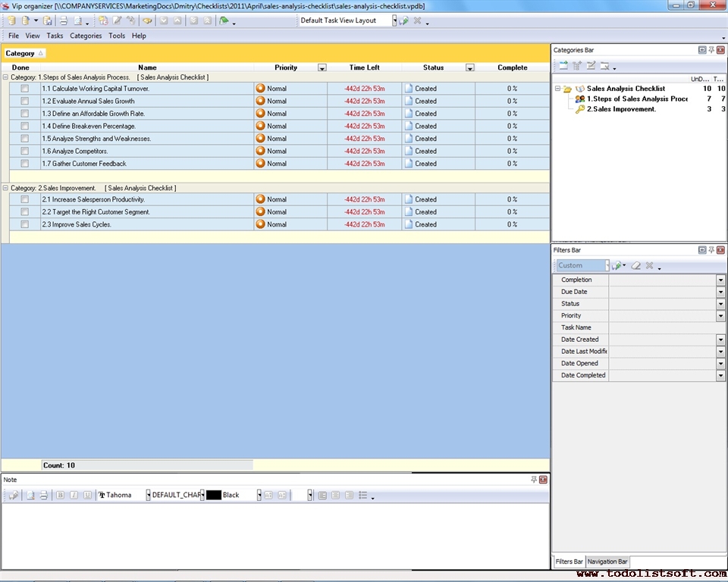Screen dimensions: 728x582
Task: Open the Completion filter dropdown
Action: point(720,280)
